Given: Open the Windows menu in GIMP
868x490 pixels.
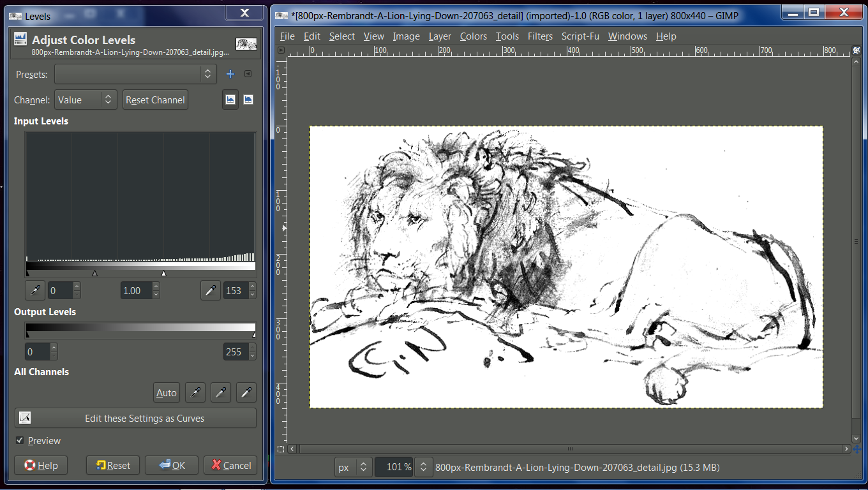Looking at the screenshot, I should click(x=627, y=36).
